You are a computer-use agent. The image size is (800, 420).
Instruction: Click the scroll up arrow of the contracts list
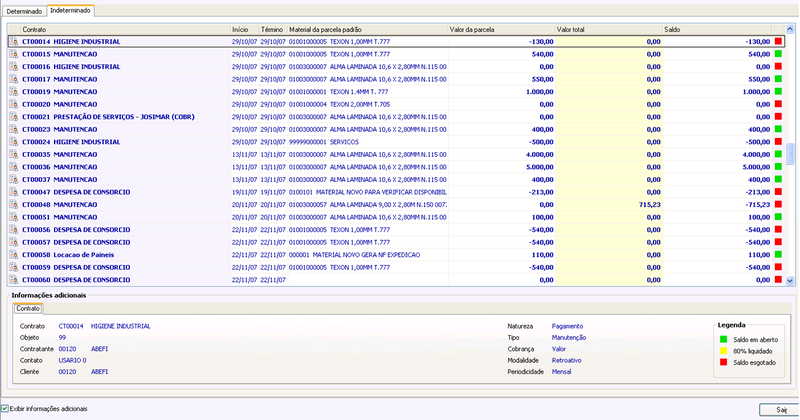click(x=790, y=29)
